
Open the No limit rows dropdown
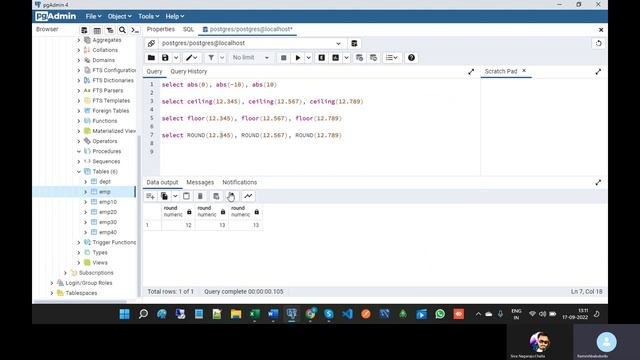[250, 58]
